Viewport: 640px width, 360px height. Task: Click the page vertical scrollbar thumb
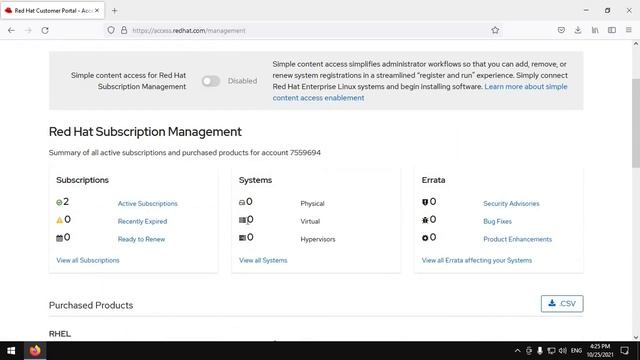(x=636, y=123)
